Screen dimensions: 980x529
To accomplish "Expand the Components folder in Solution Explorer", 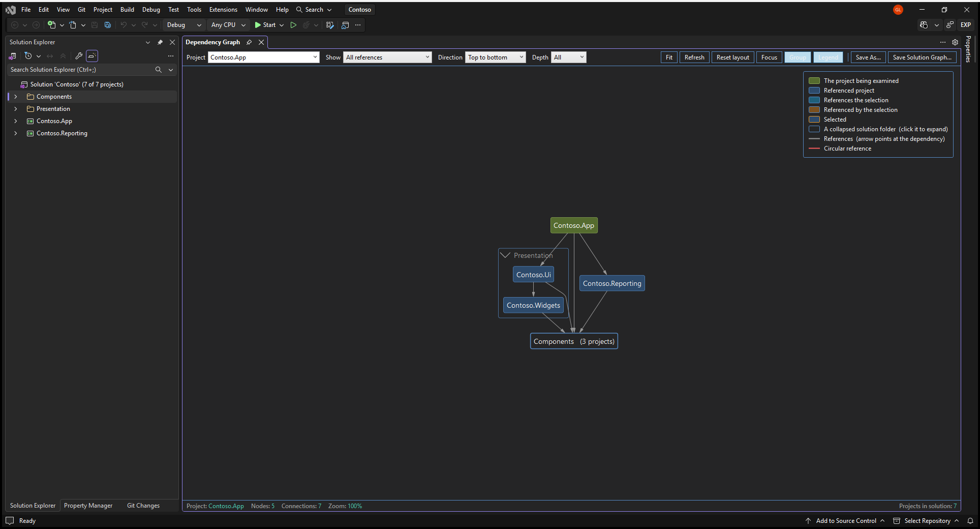I will (16, 97).
